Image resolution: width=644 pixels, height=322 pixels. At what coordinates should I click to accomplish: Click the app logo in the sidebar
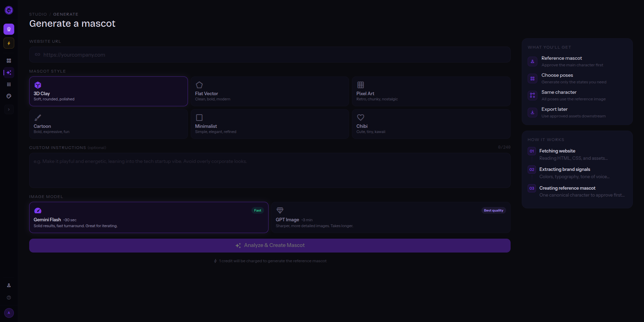9,10
